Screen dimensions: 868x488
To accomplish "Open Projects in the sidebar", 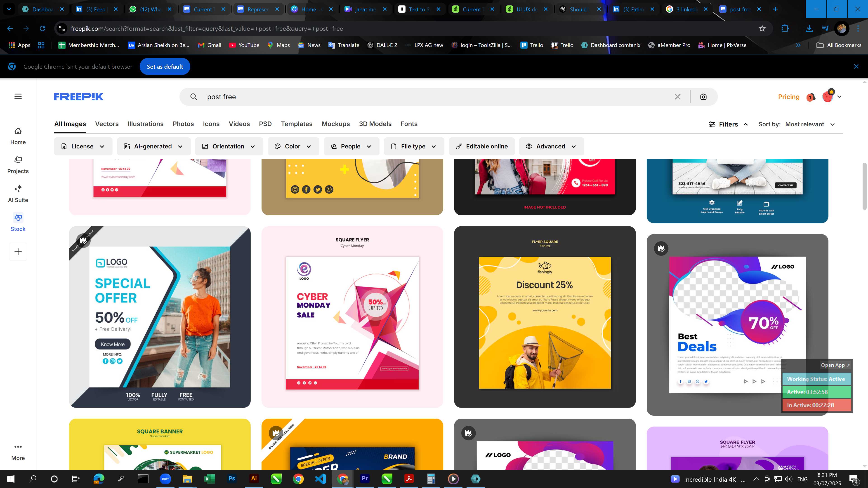I will [18, 165].
